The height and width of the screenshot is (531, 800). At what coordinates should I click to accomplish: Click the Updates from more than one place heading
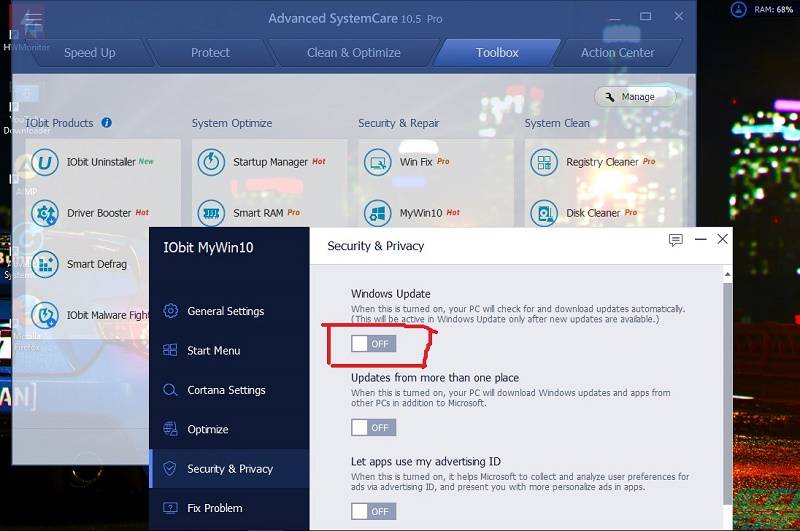[x=435, y=377]
